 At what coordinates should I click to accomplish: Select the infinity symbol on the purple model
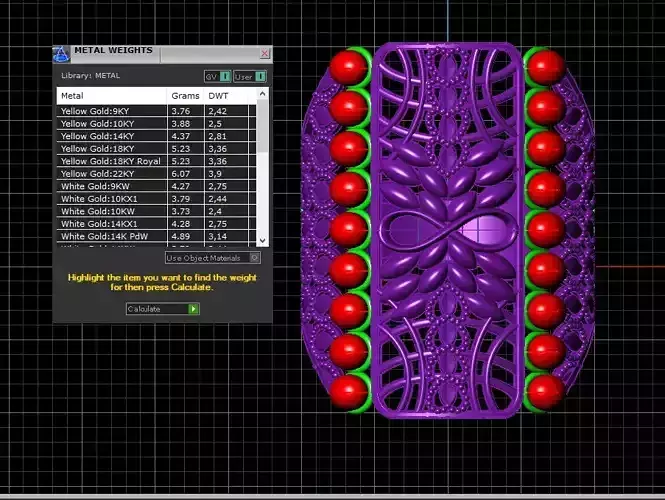448,230
